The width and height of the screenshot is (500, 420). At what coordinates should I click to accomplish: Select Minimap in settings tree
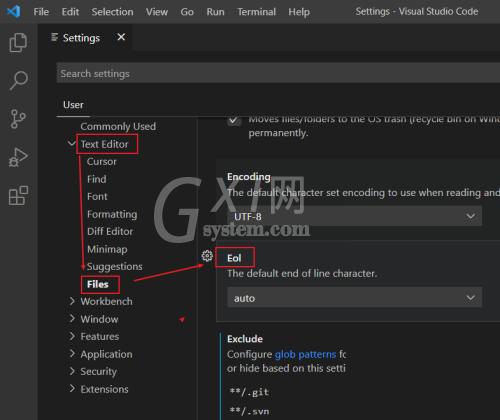[x=107, y=249]
